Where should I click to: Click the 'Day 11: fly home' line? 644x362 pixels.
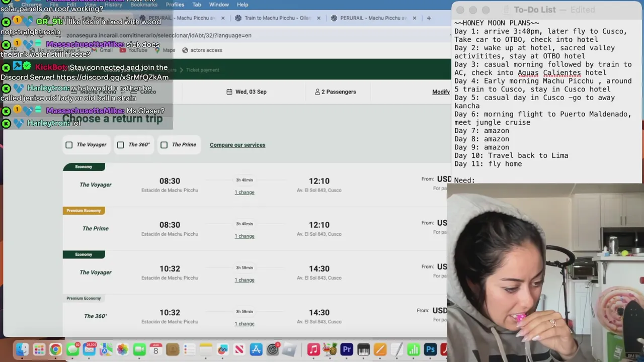click(x=488, y=164)
